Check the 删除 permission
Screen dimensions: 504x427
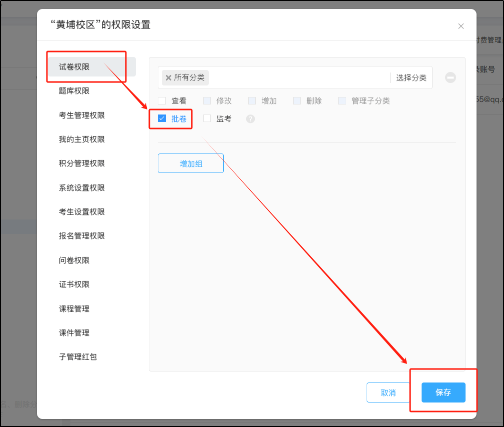point(297,100)
